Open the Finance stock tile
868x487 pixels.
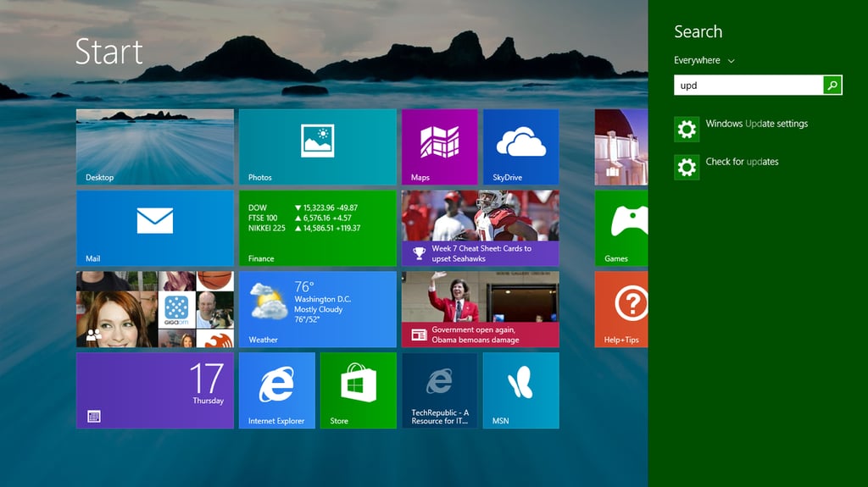click(318, 228)
